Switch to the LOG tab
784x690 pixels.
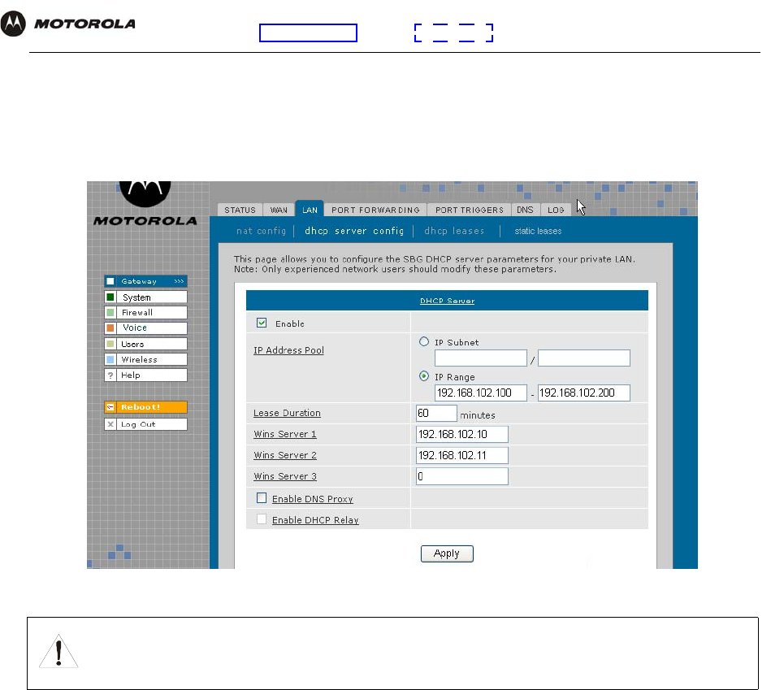pyautogui.click(x=556, y=210)
